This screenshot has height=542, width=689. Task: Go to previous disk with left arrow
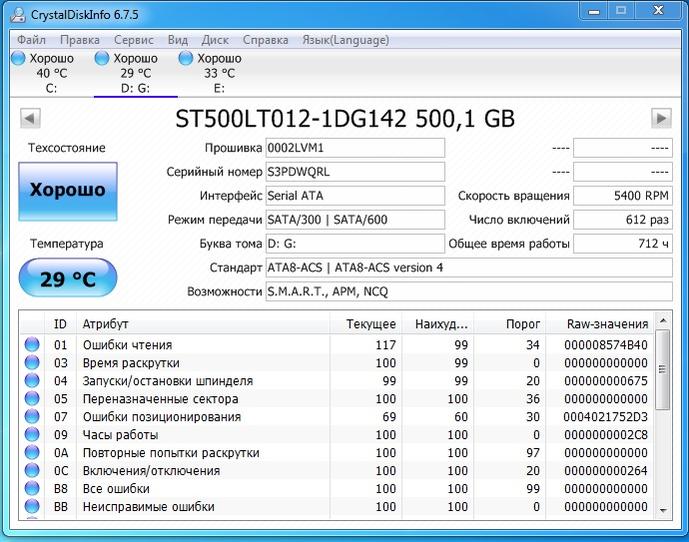pos(30,118)
